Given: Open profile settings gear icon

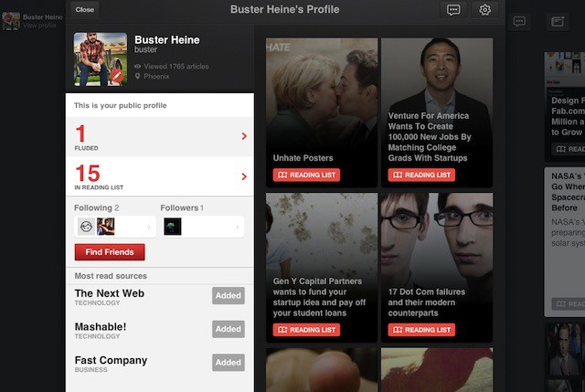Looking at the screenshot, I should coord(485,10).
